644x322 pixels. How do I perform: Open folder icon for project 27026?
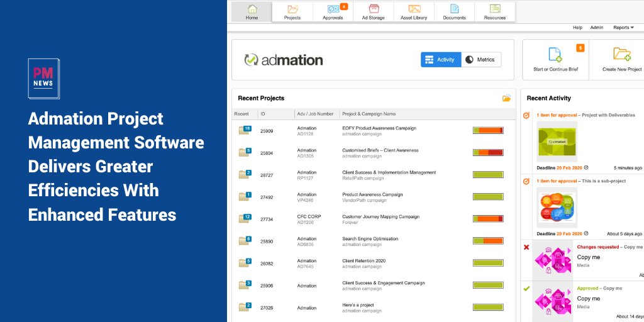click(245, 307)
